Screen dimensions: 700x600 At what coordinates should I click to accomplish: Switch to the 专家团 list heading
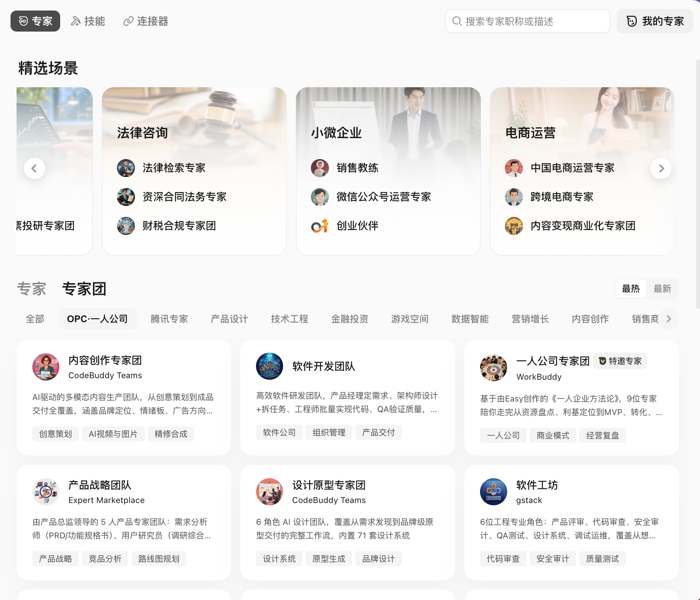tap(84, 289)
